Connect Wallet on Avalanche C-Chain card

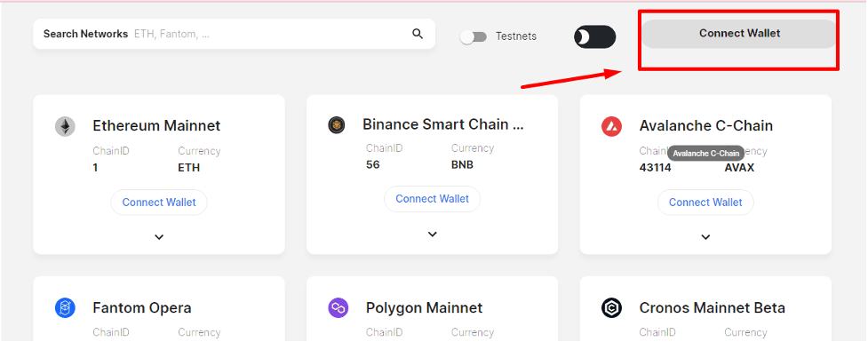[x=705, y=203]
